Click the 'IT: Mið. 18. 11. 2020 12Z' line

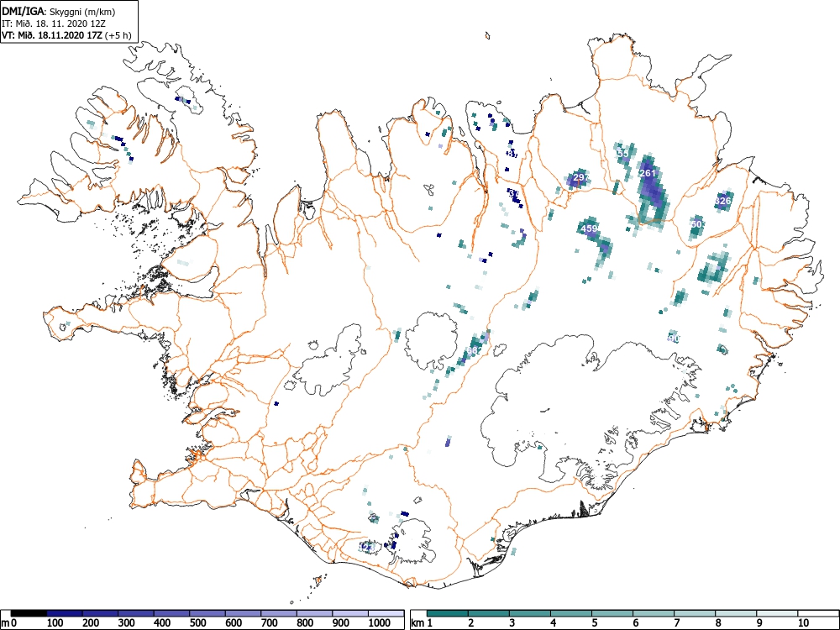(52, 24)
